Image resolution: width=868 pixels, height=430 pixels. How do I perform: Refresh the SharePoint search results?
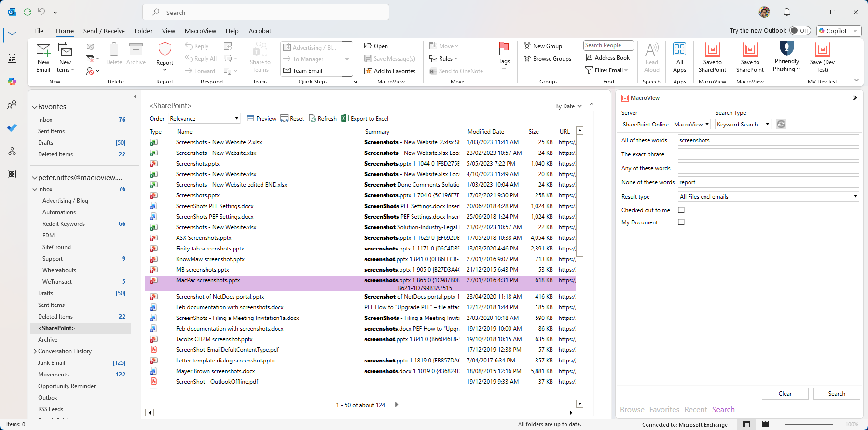click(323, 119)
